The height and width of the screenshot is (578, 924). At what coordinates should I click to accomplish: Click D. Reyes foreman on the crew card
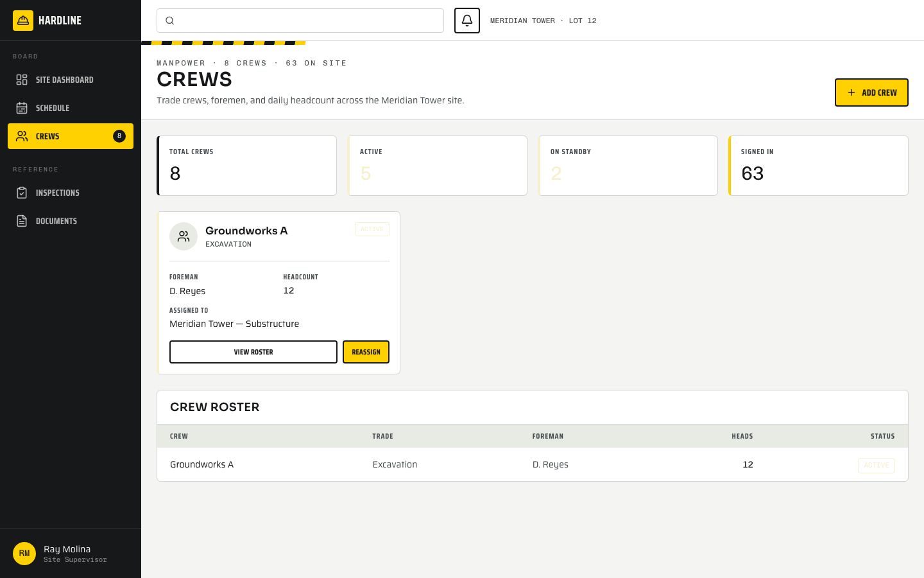[187, 291]
